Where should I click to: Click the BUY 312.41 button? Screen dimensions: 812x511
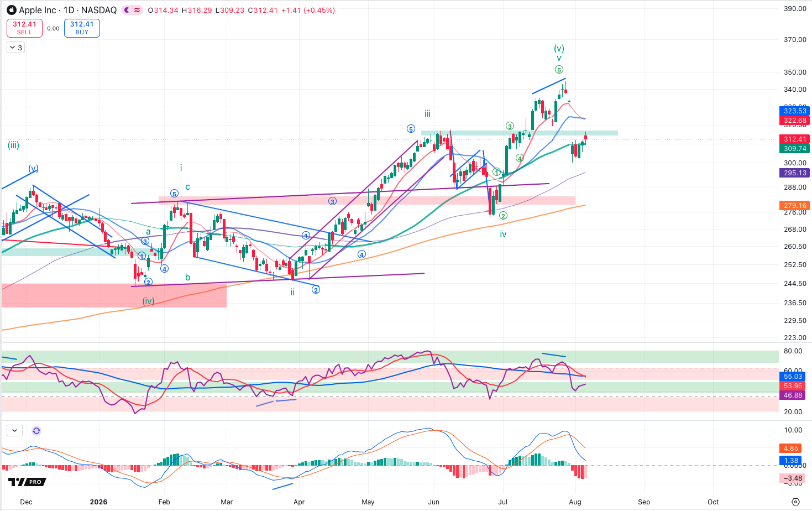pos(82,28)
